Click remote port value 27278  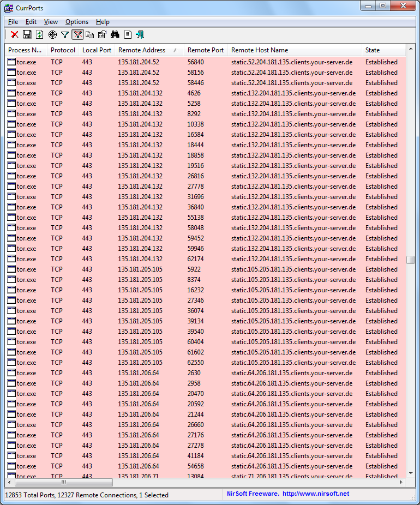pos(195,446)
